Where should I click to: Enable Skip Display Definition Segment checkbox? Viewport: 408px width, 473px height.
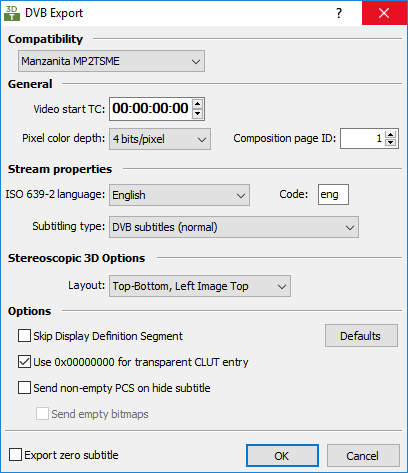(24, 336)
